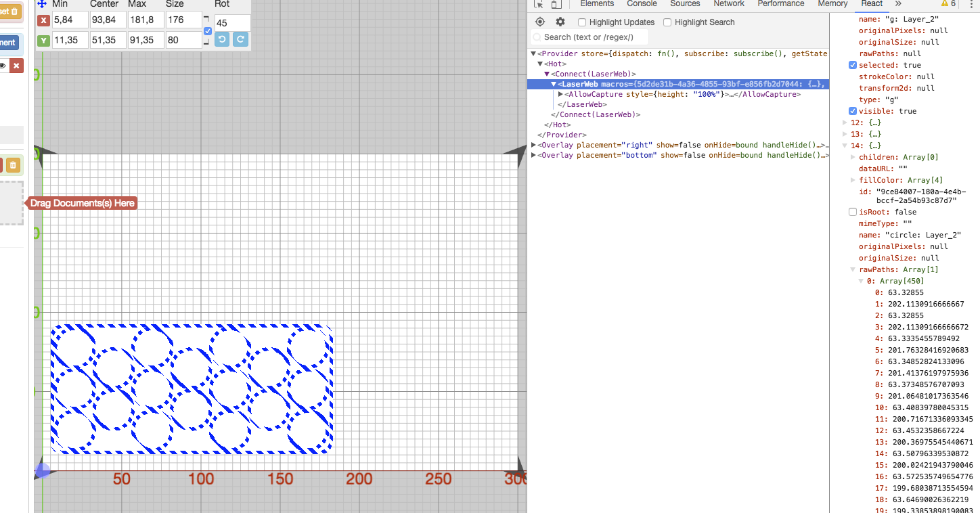The height and width of the screenshot is (513, 980).
Task: Focus the React search text field
Action: click(x=589, y=37)
